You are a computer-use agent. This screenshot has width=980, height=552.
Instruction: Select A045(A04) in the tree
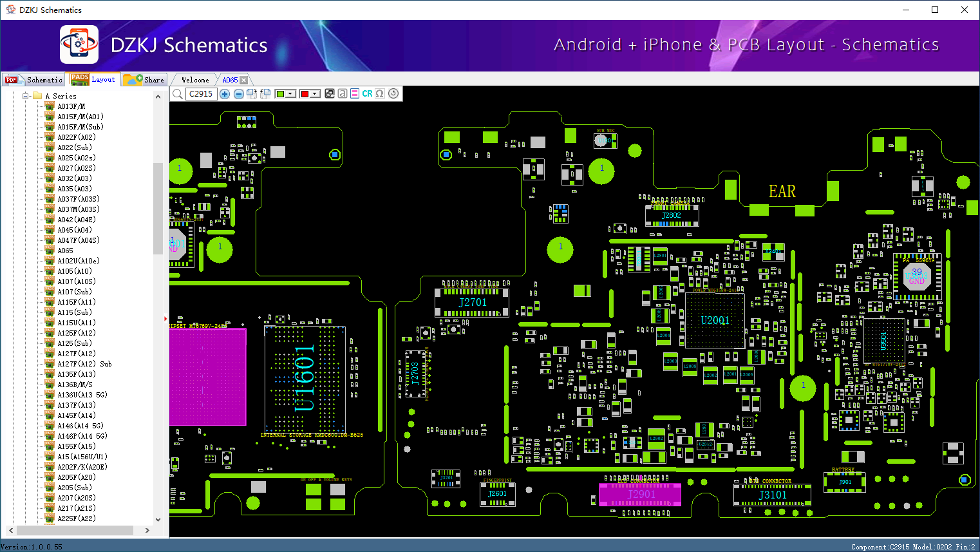(75, 230)
